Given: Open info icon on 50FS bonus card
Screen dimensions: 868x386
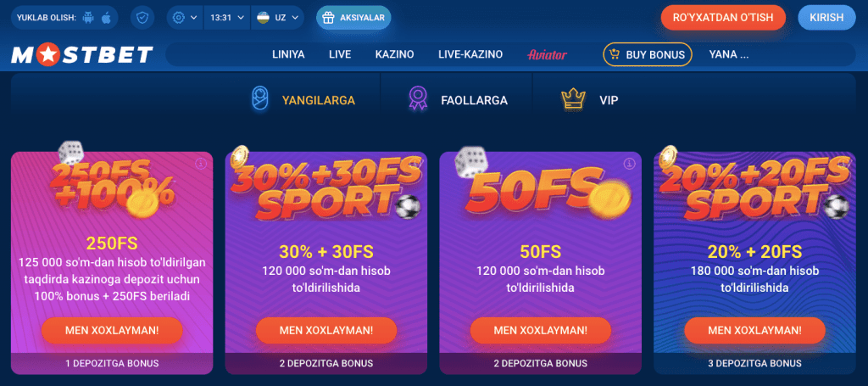Looking at the screenshot, I should point(630,164).
